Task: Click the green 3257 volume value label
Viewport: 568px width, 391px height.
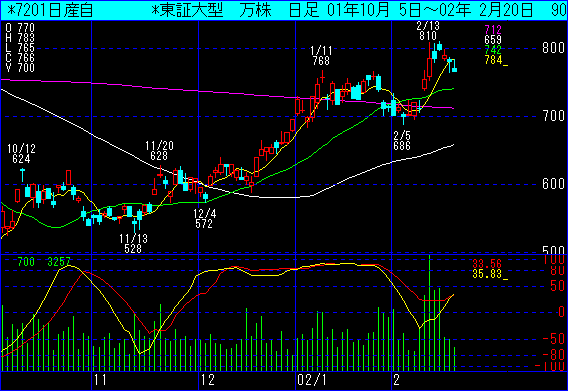Action: point(59,262)
